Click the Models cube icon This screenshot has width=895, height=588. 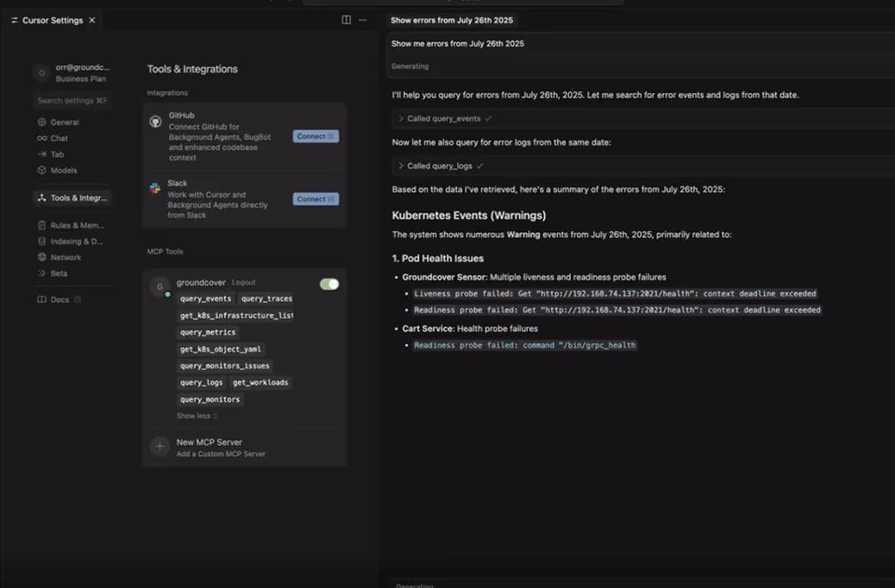[x=41, y=170]
